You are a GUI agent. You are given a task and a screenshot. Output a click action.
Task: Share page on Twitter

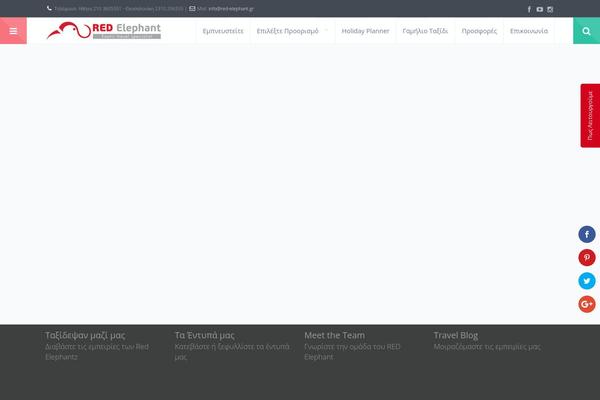(x=587, y=281)
